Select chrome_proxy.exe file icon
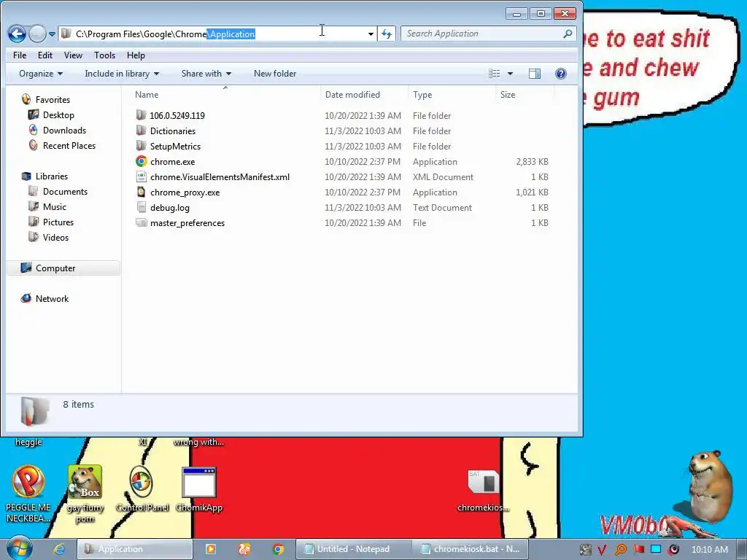 tap(141, 192)
